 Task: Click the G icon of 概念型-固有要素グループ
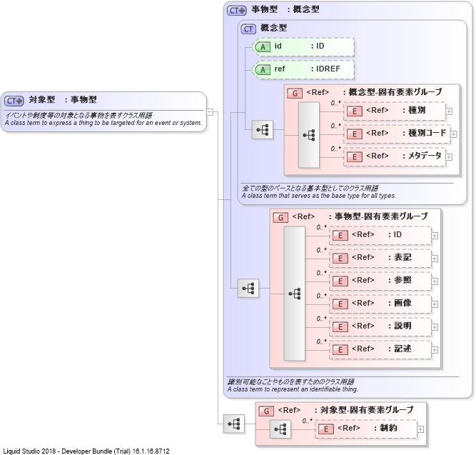pos(295,94)
